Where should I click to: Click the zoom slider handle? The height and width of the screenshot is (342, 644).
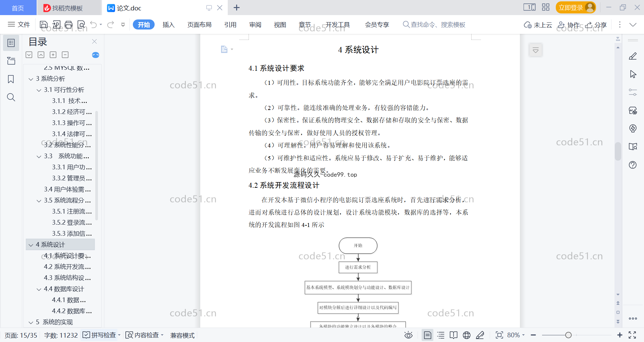(568, 335)
